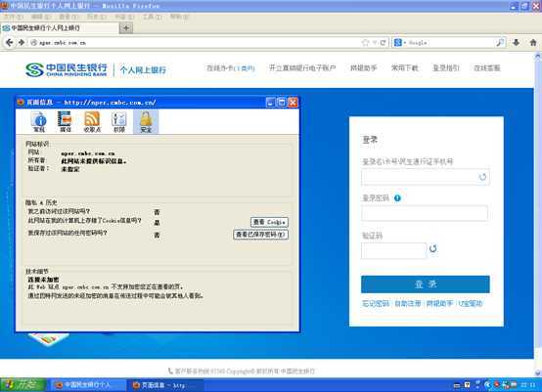Open the 忘记密码 link
Viewport: 542px width, 392px height.
pos(376,304)
